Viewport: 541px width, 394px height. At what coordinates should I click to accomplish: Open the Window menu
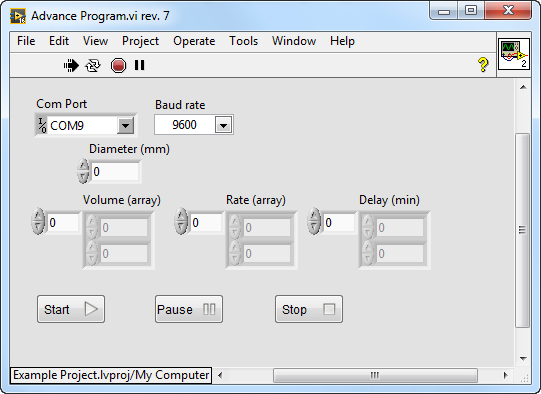pyautogui.click(x=294, y=41)
